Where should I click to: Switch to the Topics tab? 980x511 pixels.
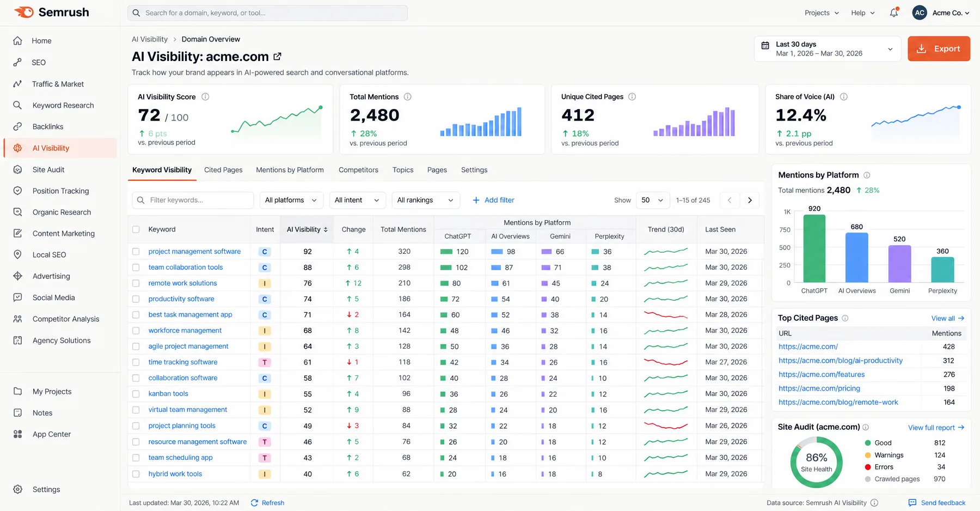click(403, 170)
